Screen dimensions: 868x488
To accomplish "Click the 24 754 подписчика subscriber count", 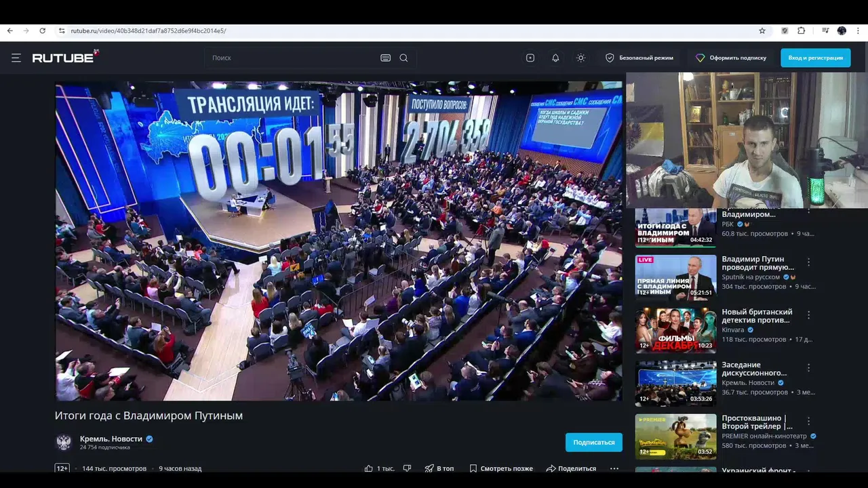I will pyautogui.click(x=104, y=447).
